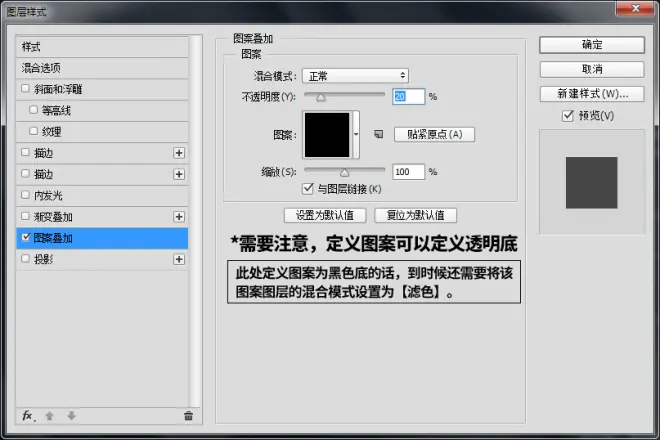660x440 pixels.
Task: Toggle the 预览(V) checkbox
Action: tap(568, 115)
